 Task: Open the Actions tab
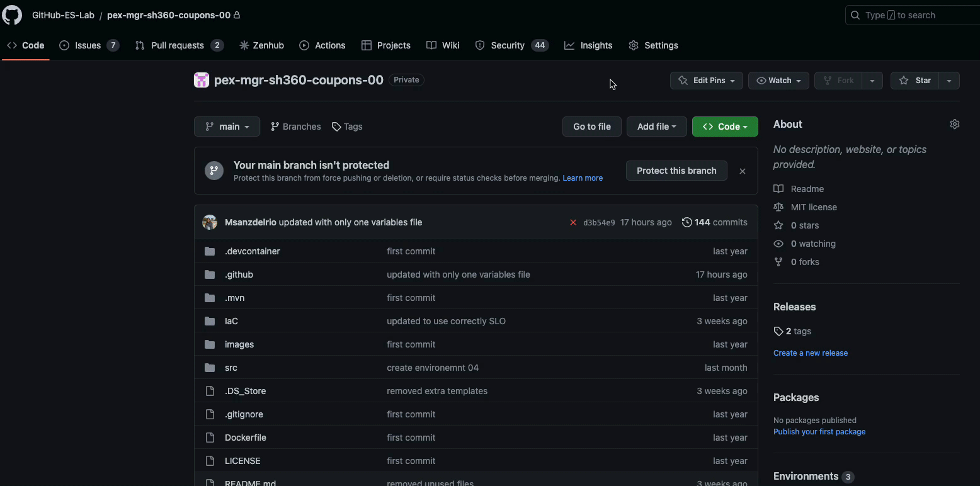pyautogui.click(x=322, y=45)
